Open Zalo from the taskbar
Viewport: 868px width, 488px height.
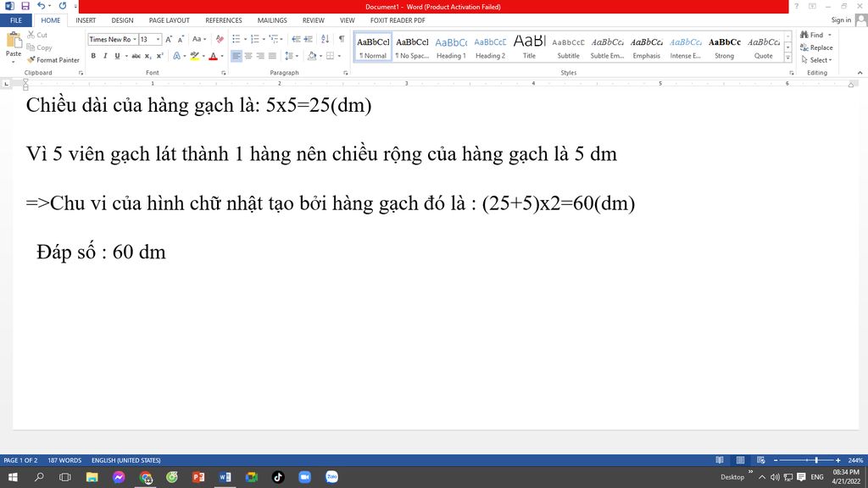[331, 477]
